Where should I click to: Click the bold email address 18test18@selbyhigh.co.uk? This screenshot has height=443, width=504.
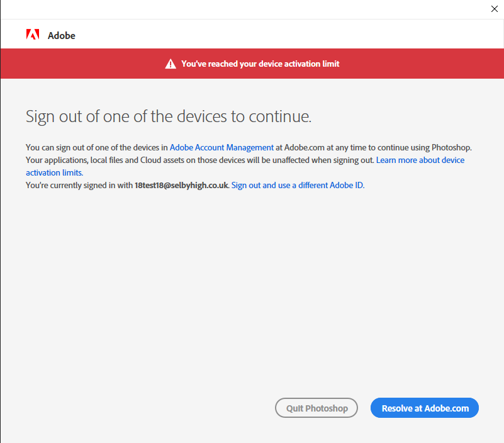pos(181,185)
